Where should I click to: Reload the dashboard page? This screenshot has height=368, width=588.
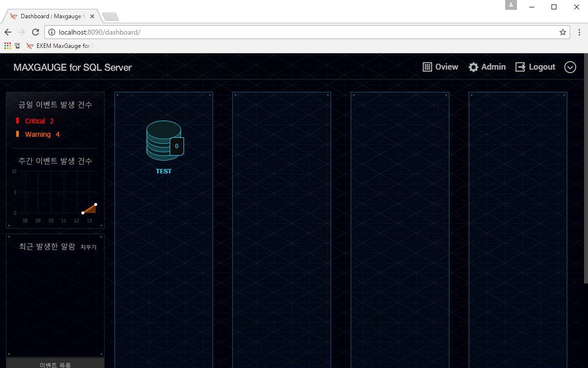36,32
